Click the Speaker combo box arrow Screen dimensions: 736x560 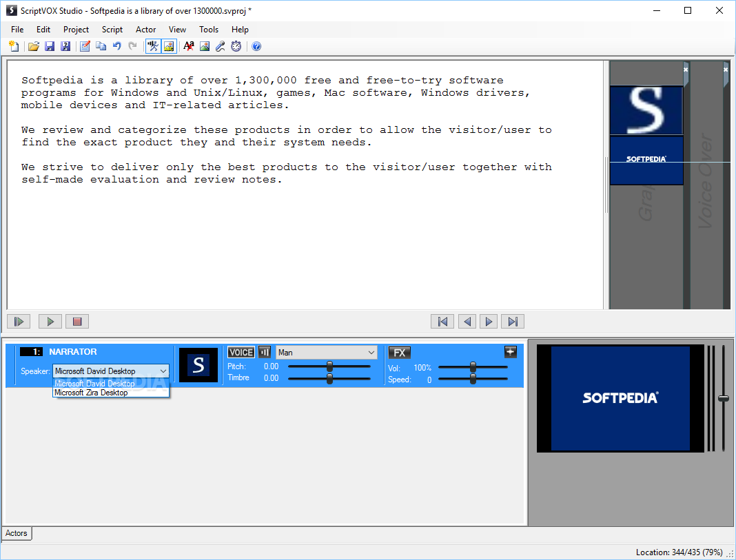pos(163,371)
